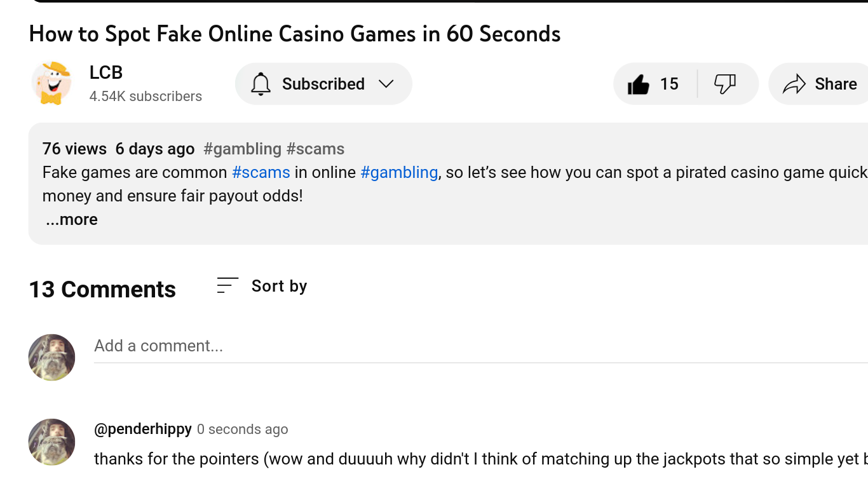Open penderhippy's commenter avatar
The width and height of the screenshot is (868, 488).
51,442
